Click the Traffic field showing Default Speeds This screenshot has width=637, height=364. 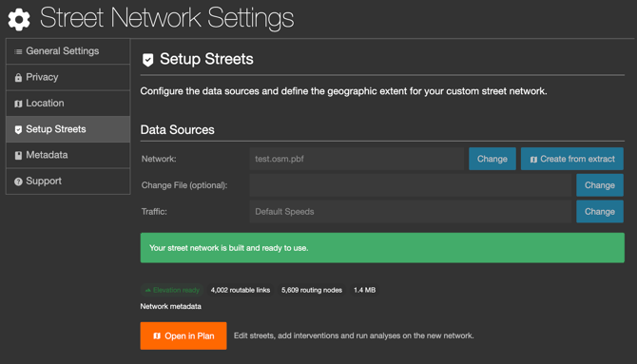pyautogui.click(x=411, y=211)
